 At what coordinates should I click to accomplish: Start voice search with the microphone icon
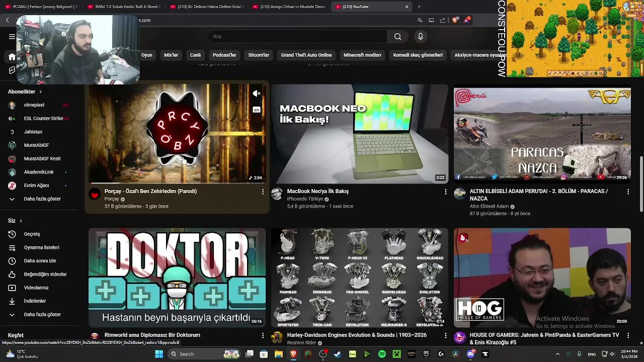click(x=421, y=36)
